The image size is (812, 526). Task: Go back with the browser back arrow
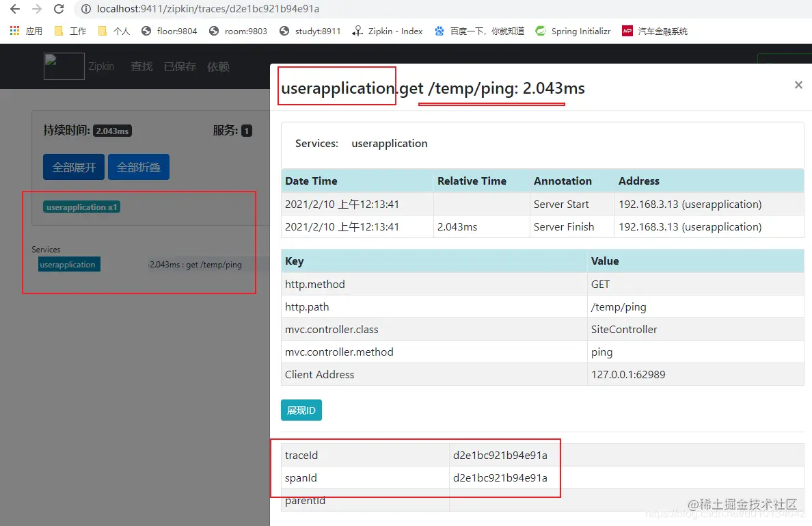(15, 9)
